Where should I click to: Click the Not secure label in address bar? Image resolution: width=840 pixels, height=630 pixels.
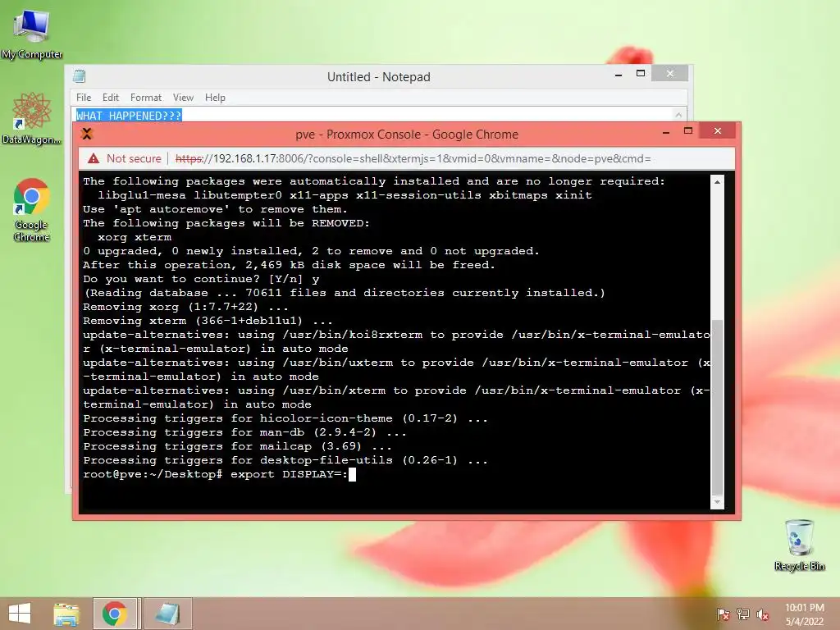[134, 158]
